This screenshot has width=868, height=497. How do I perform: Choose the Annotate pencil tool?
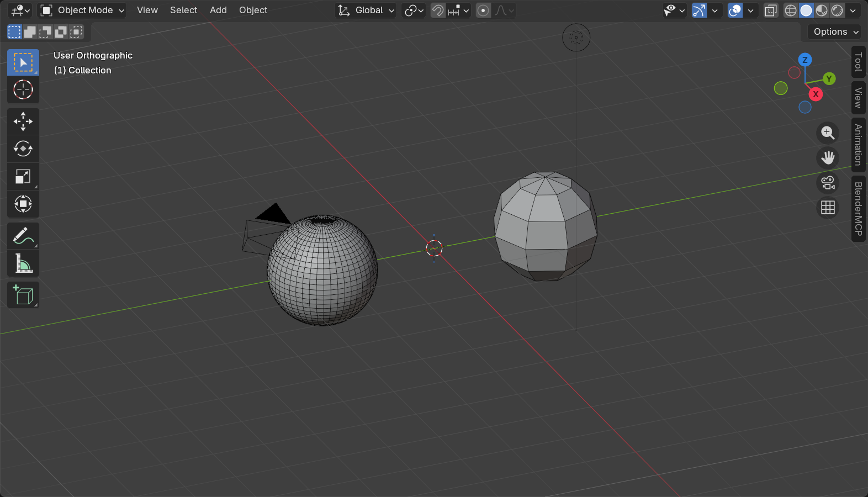(23, 236)
